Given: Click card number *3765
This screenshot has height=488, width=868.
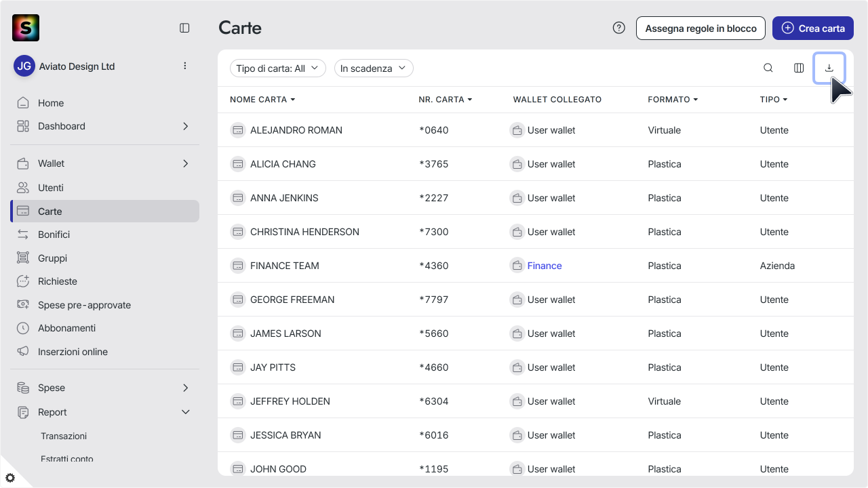Looking at the screenshot, I should pyautogui.click(x=433, y=164).
